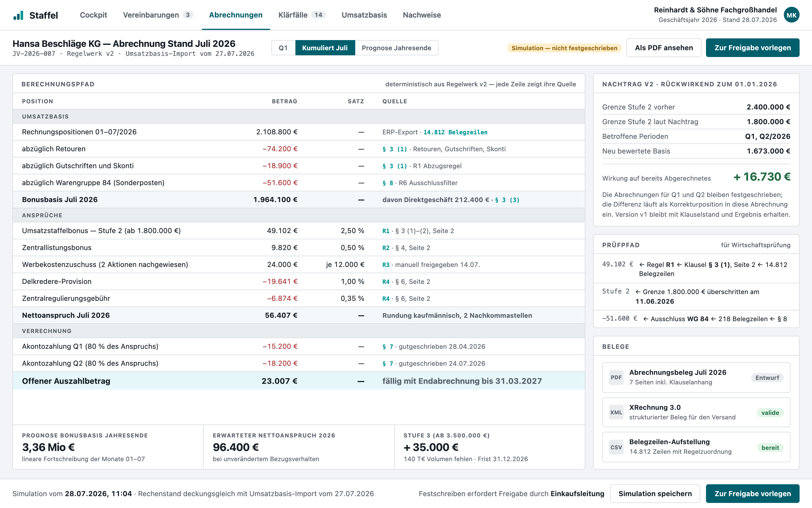Image resolution: width=812 pixels, height=508 pixels.
Task: Click the valide status badge
Action: tap(770, 413)
